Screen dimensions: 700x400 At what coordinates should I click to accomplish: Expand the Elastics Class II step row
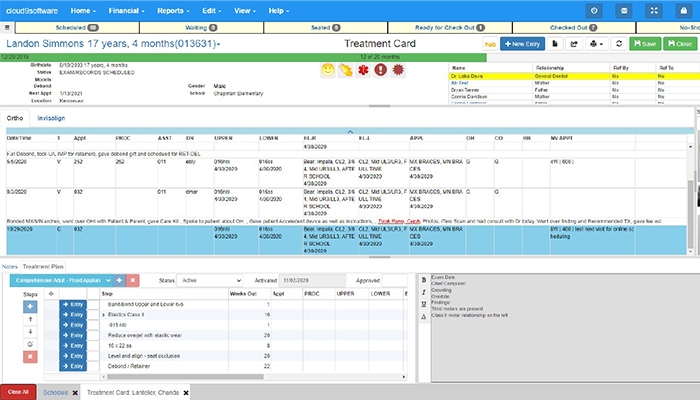104,314
